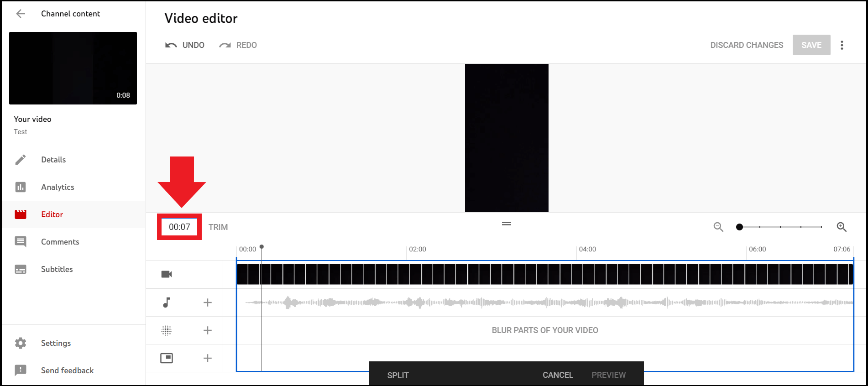This screenshot has width=868, height=386.
Task: Go back to Channel content
Action: 21,14
